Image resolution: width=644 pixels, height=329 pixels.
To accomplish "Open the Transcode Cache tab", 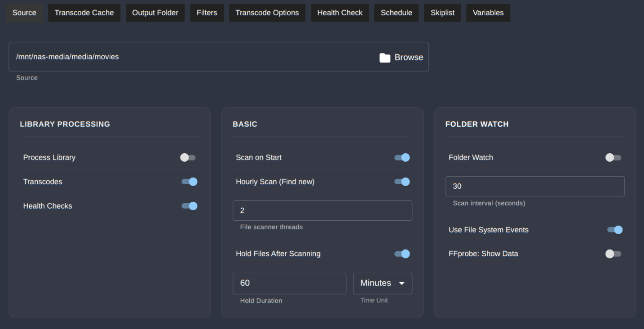I will click(84, 13).
